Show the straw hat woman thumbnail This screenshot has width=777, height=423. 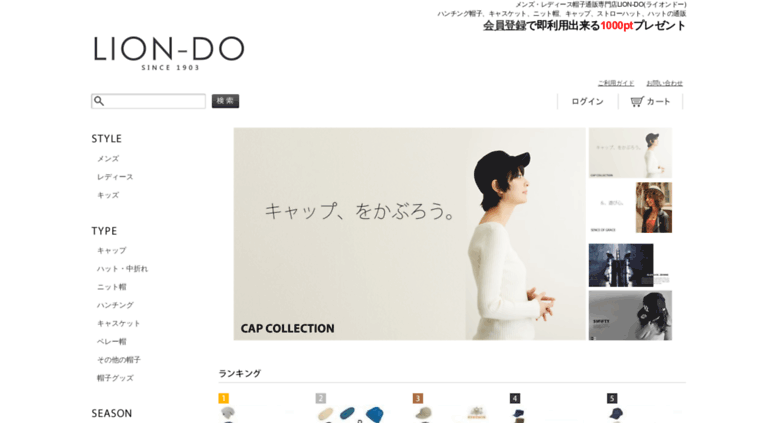click(x=630, y=208)
